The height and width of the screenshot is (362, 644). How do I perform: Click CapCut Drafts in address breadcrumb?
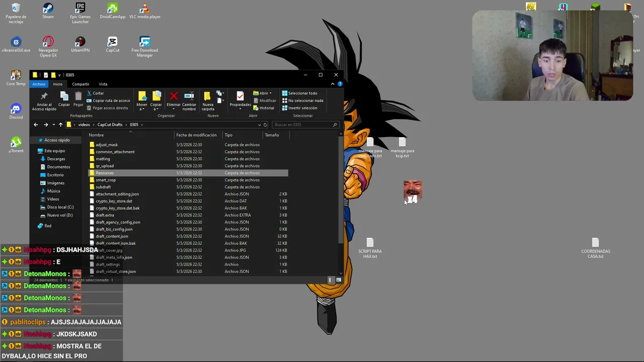pos(110,125)
